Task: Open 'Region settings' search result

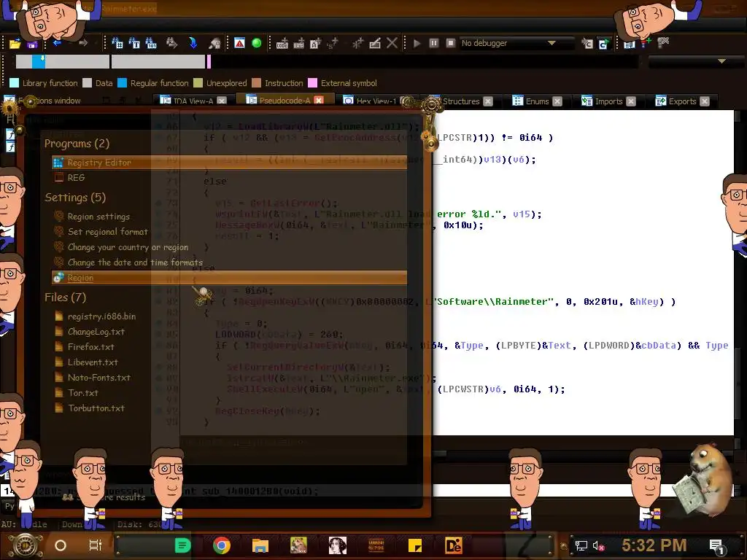Action: tap(98, 216)
